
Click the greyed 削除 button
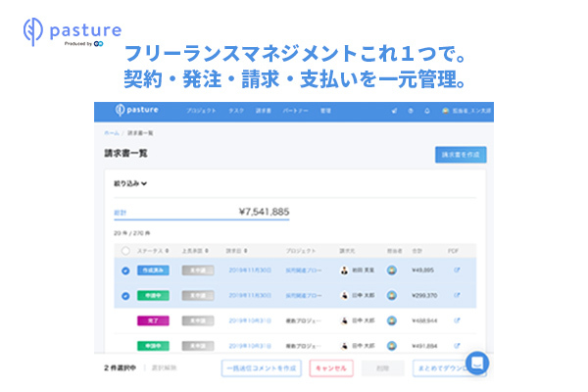[x=382, y=368]
